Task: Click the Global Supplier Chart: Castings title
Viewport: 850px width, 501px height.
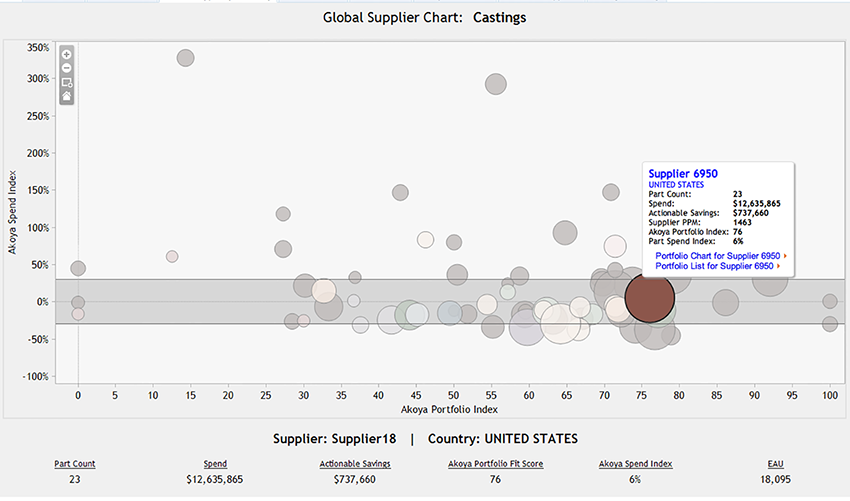Action: [x=424, y=17]
